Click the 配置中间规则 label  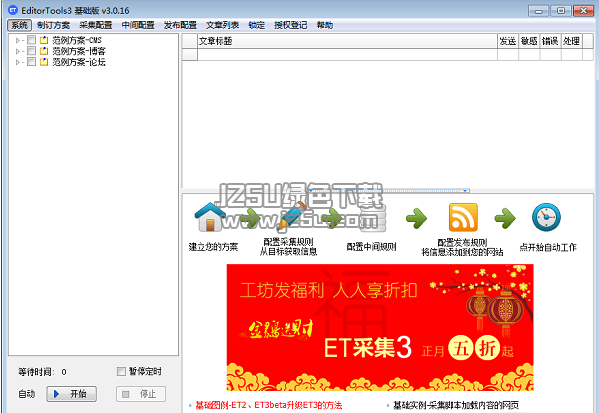pos(371,247)
